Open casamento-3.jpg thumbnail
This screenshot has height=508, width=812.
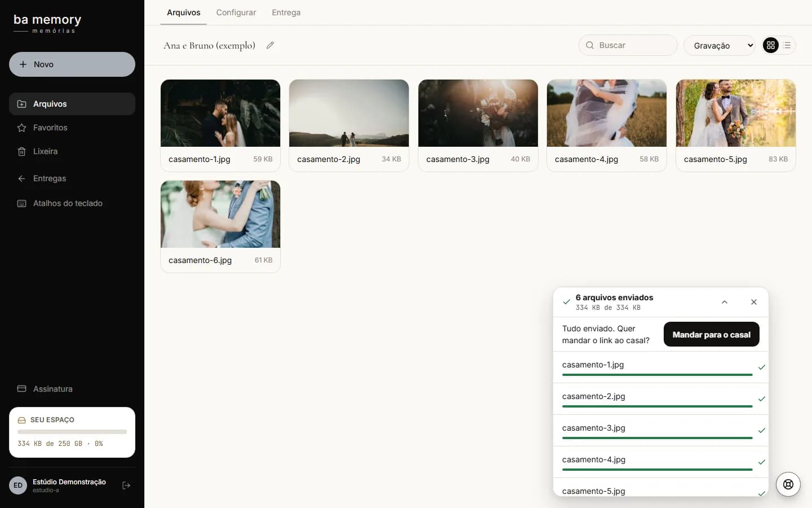click(x=478, y=113)
